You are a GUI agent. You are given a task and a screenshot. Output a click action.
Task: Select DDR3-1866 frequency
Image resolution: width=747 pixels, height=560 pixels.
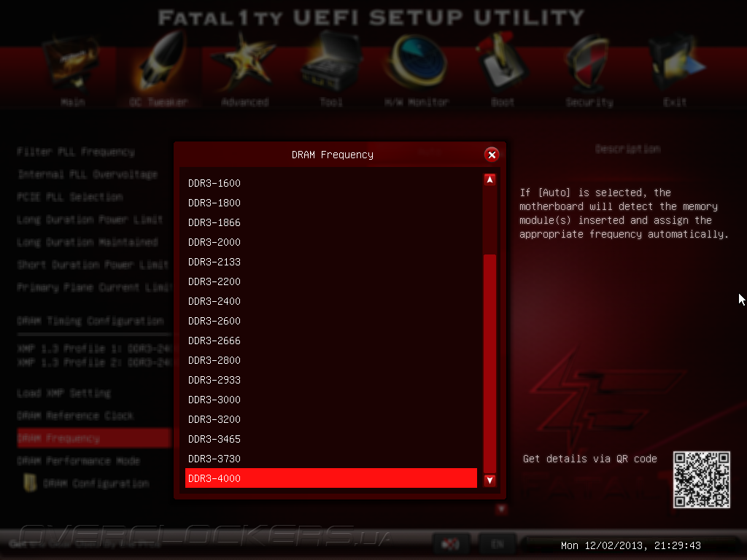(x=331, y=222)
